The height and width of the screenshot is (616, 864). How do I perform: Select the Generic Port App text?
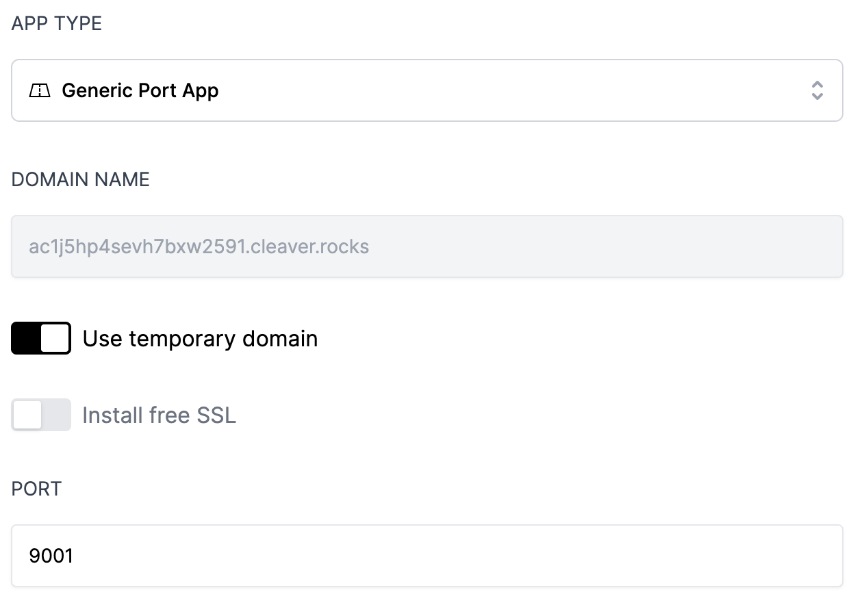pos(140,90)
